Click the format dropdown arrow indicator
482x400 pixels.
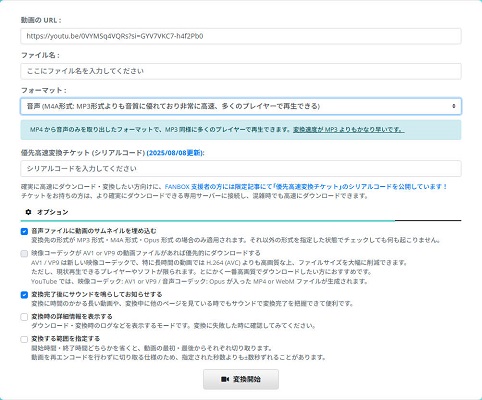pos(454,106)
